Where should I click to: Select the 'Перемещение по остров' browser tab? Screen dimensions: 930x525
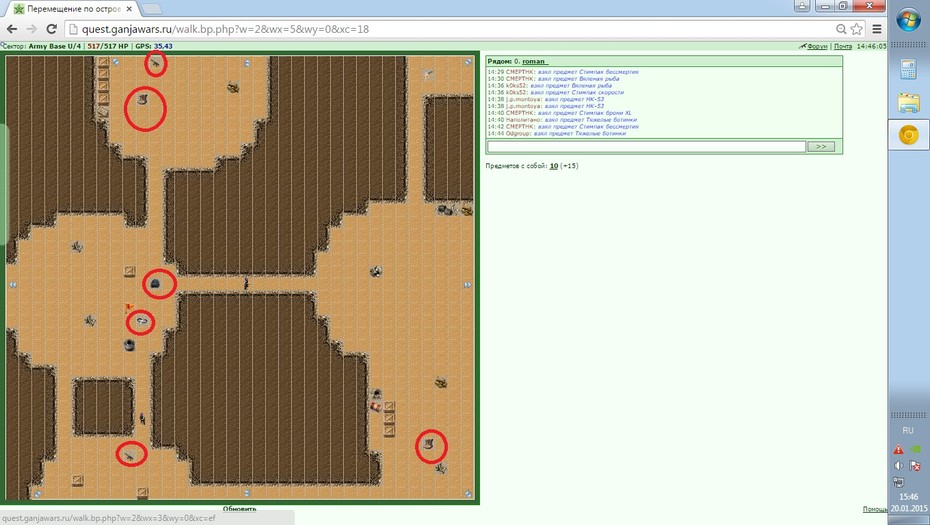click(72, 9)
